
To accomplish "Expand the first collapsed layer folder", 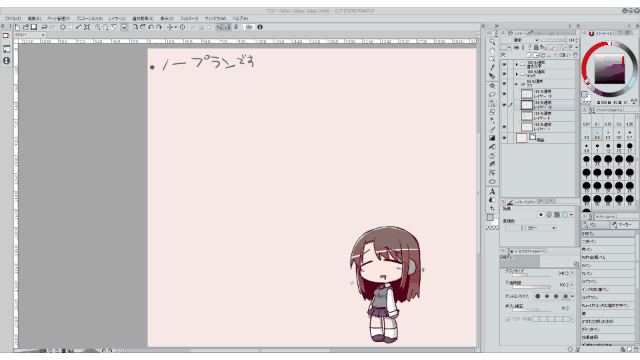I will (516, 64).
